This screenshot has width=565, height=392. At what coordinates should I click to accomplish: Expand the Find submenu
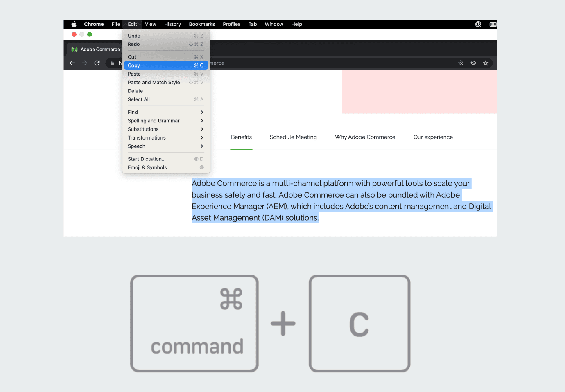point(166,112)
